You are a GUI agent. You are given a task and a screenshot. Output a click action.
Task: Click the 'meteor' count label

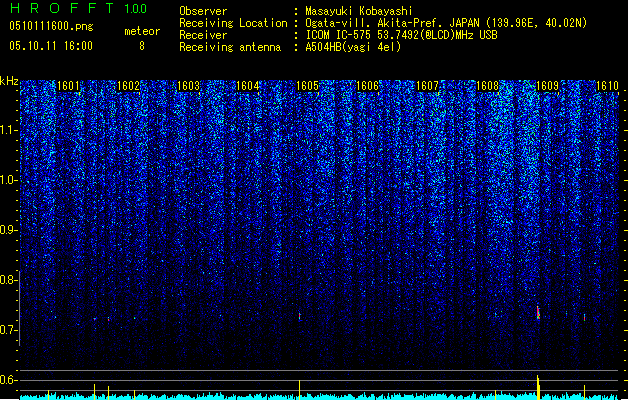click(142, 31)
